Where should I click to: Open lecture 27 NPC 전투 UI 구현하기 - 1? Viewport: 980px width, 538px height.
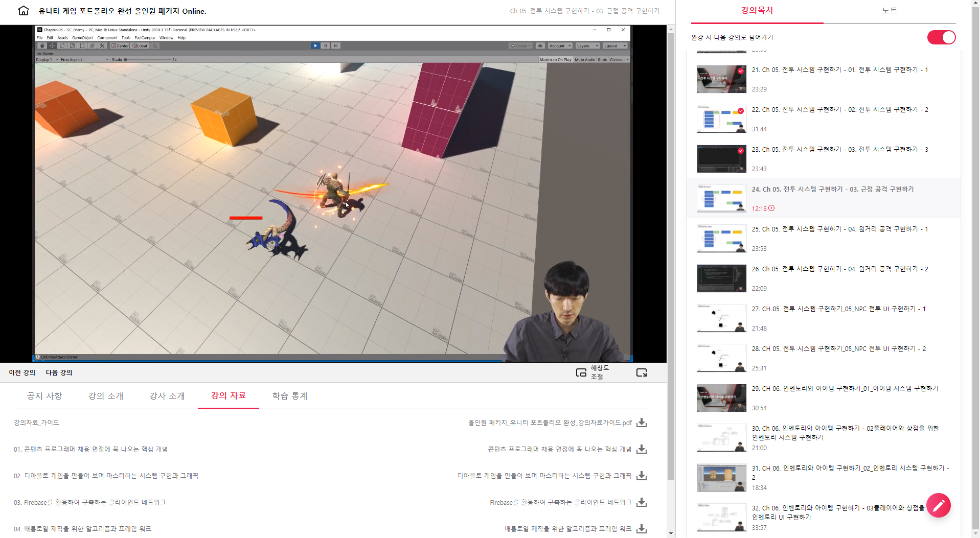pyautogui.click(x=823, y=318)
